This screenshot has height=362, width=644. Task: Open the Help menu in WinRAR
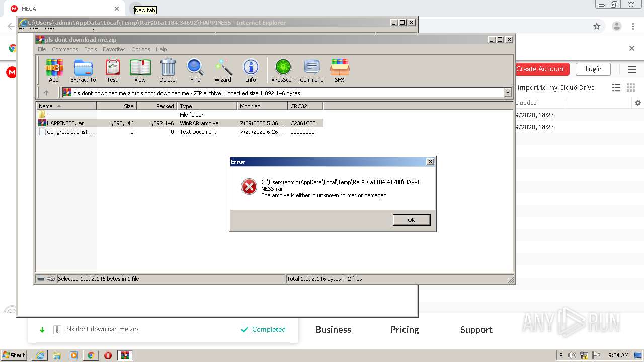point(161,49)
